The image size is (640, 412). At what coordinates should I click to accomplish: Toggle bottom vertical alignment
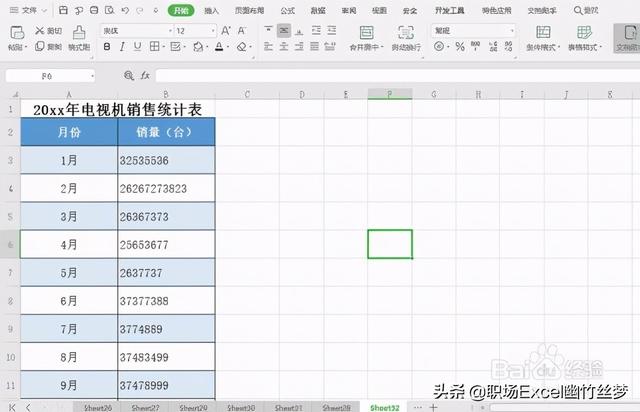[x=299, y=30]
